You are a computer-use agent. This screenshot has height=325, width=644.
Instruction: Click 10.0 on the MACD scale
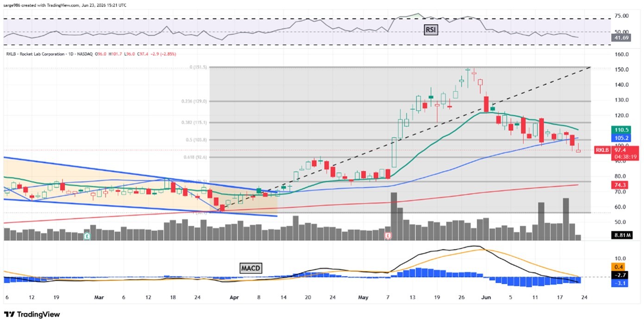[620, 259]
